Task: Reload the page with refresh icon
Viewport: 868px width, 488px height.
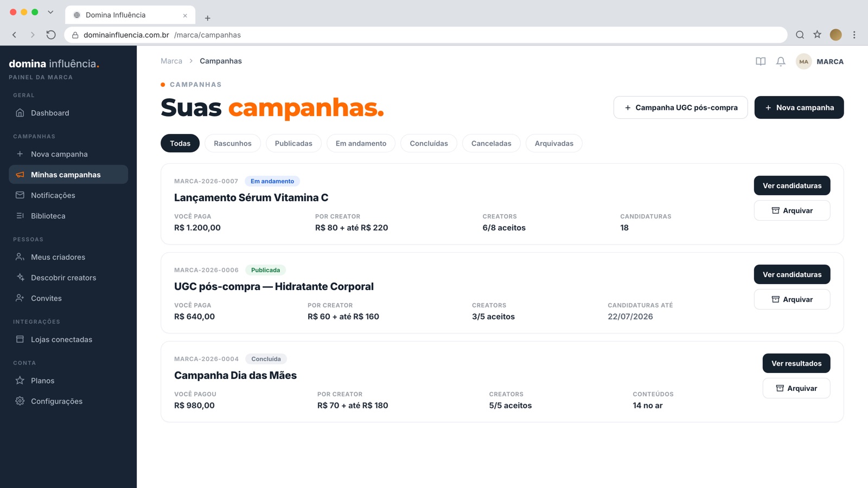Action: 51,35
